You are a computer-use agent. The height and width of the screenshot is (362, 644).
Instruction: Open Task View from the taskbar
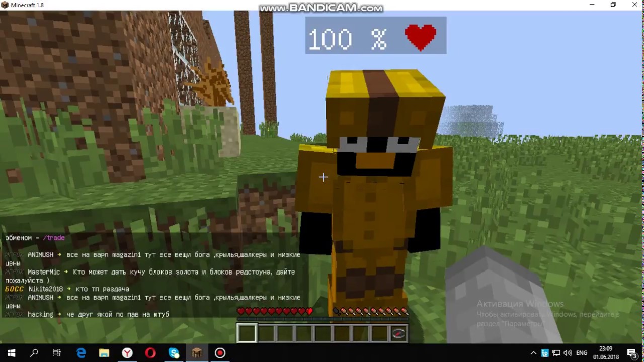point(57,353)
